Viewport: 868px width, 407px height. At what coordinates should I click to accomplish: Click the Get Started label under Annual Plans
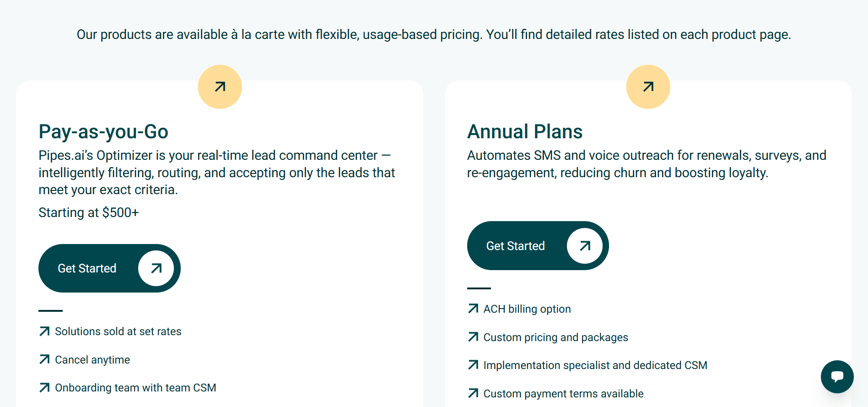[515, 246]
